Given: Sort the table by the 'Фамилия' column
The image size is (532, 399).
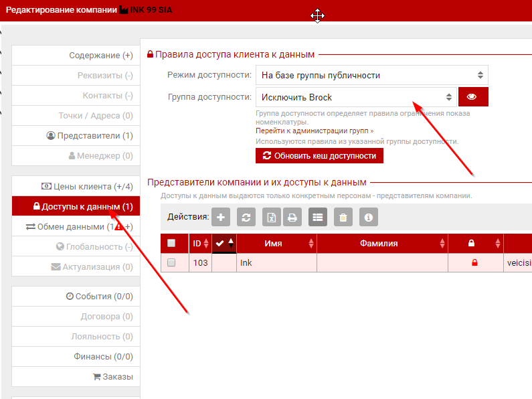Looking at the screenshot, I should click(378, 243).
